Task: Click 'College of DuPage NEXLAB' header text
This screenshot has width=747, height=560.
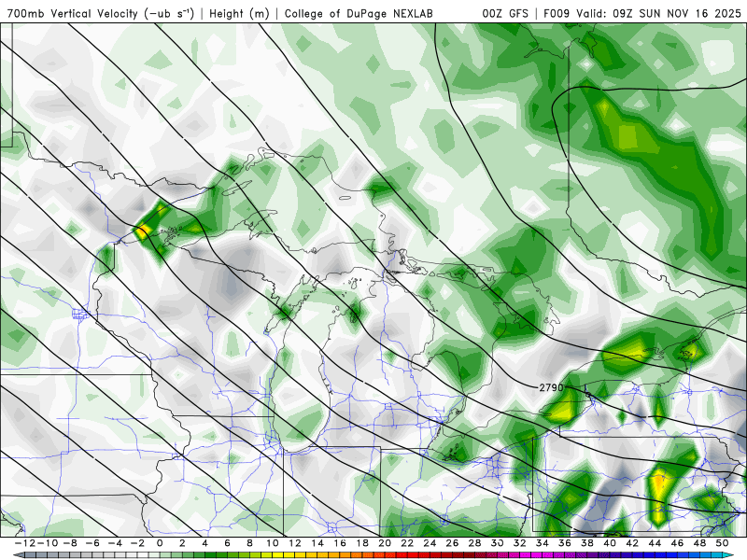Action: 359,13
